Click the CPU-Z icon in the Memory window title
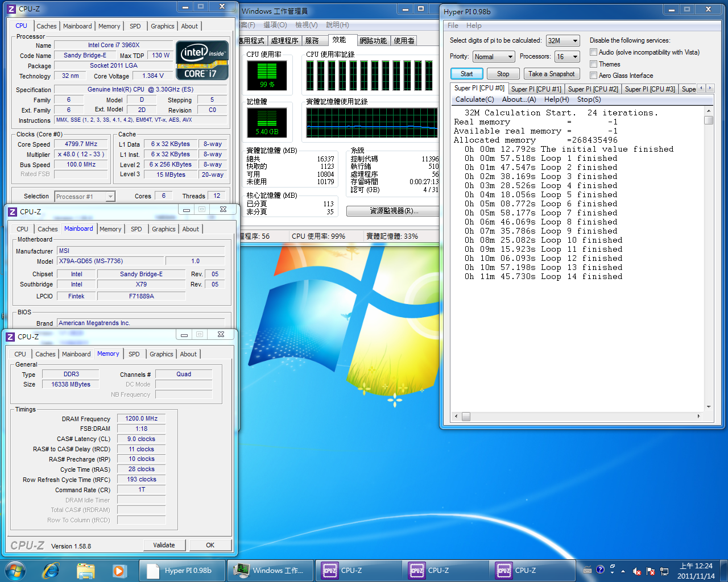 click(10, 336)
